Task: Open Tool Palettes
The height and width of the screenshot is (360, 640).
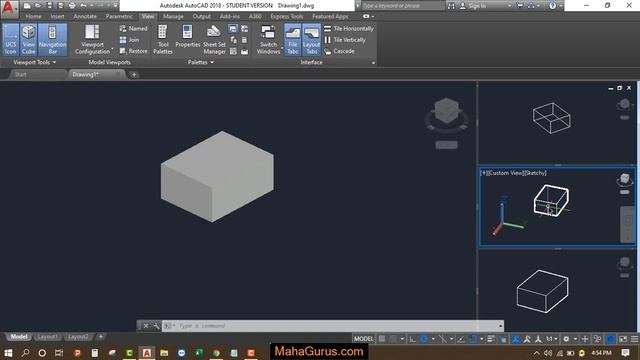Action: click(163, 39)
